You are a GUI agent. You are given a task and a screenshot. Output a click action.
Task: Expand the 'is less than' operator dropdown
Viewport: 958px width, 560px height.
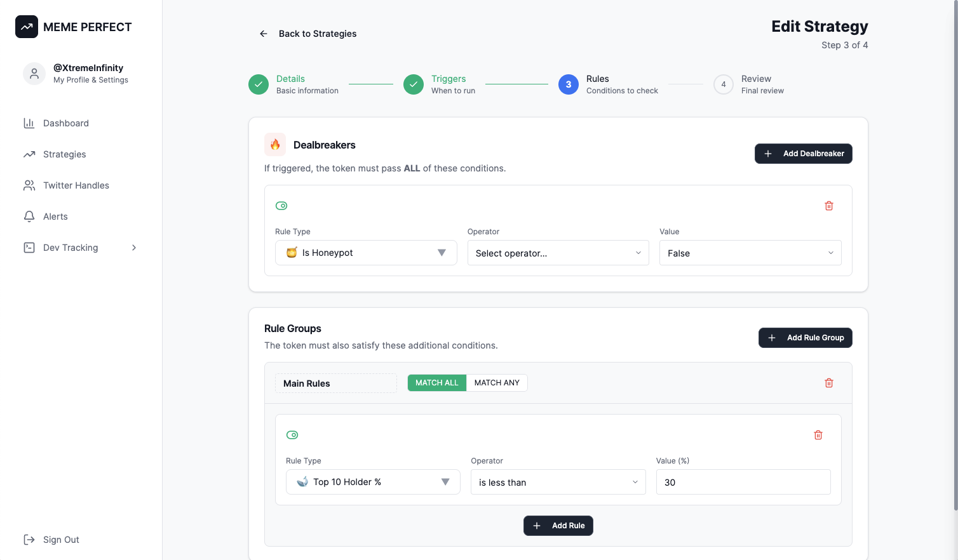558,482
